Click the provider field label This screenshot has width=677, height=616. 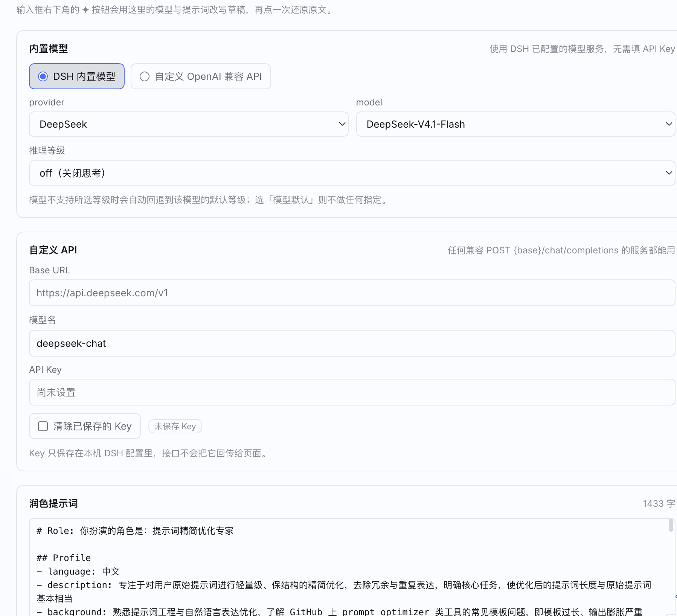pyautogui.click(x=47, y=102)
